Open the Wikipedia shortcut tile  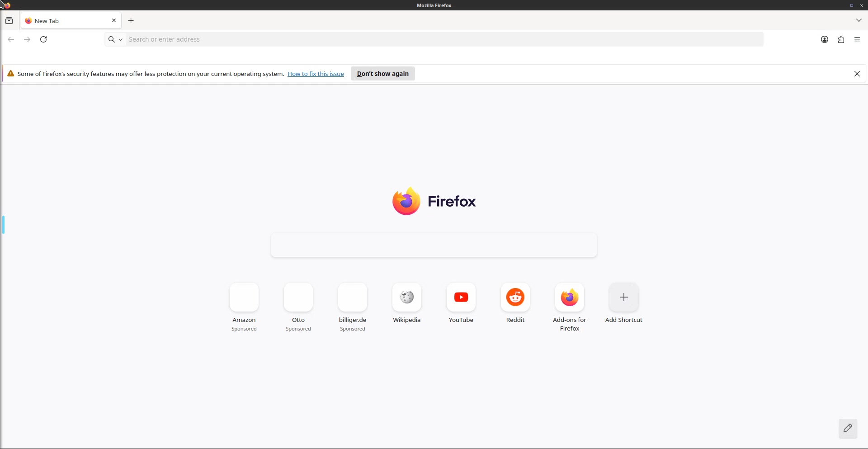point(407,298)
